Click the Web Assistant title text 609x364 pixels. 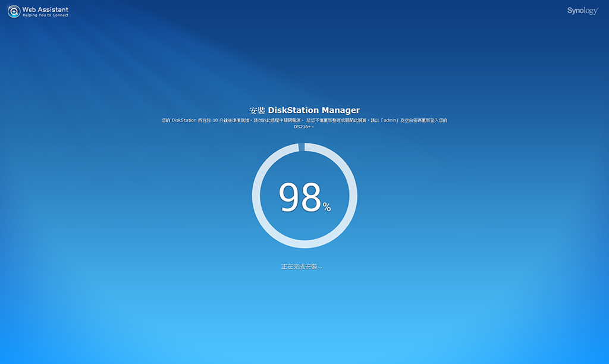[x=45, y=10]
